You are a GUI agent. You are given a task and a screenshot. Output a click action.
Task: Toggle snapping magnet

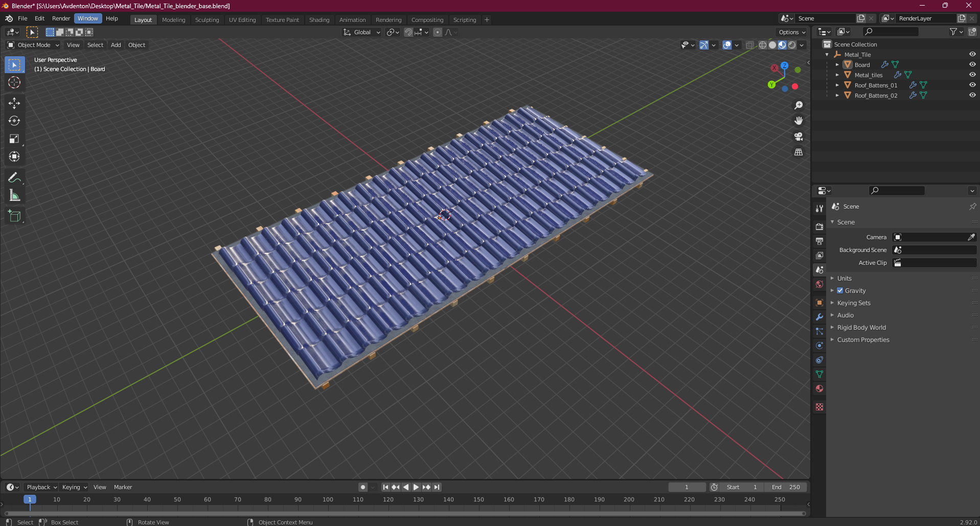point(408,32)
